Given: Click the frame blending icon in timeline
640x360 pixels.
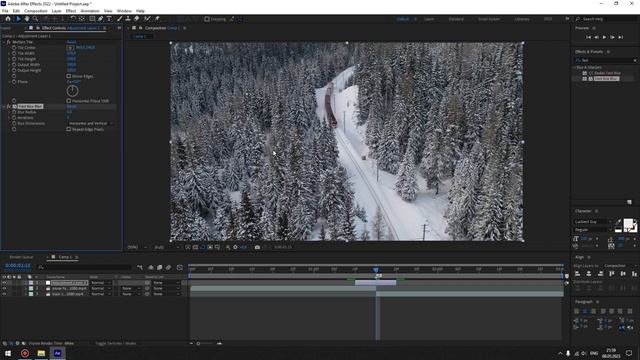Looking at the screenshot, I should pyautogui.click(x=160, y=267).
